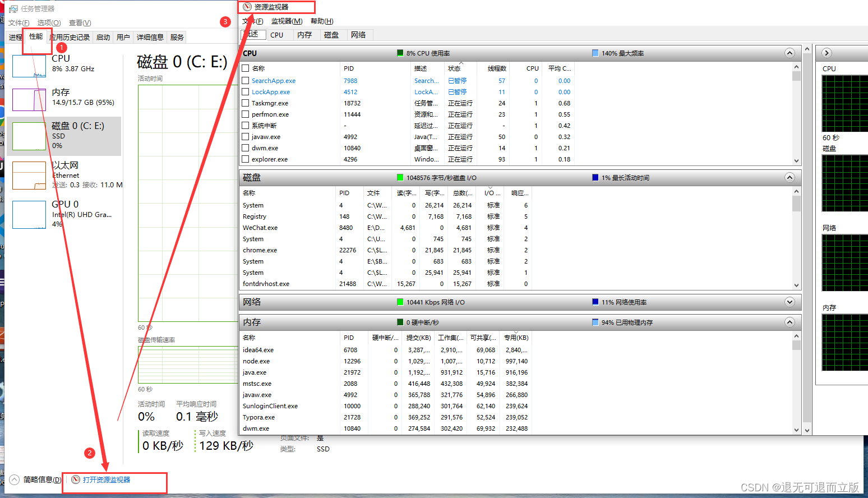Check the dwm.exe checkbox in CPU list
The height and width of the screenshot is (498, 868).
click(245, 148)
